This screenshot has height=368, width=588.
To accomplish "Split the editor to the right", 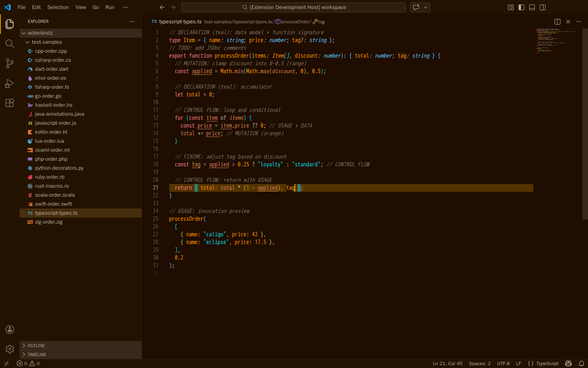I will click(x=557, y=22).
